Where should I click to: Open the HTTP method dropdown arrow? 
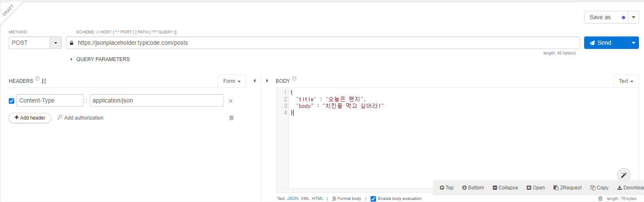(x=56, y=43)
